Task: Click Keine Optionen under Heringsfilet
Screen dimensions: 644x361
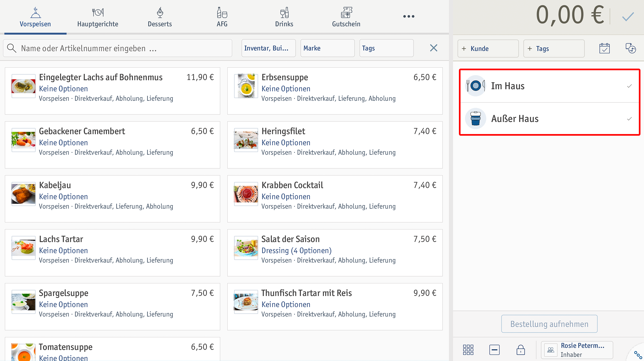Action: (286, 143)
